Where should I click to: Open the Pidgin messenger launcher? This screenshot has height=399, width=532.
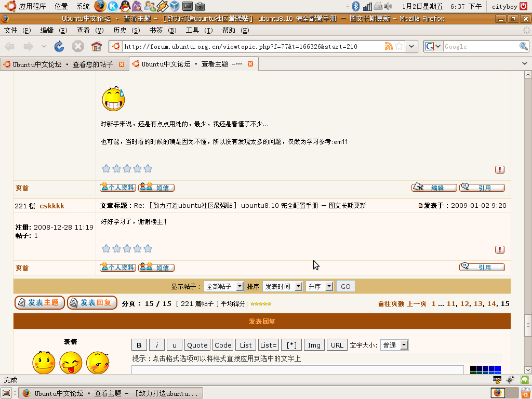click(x=137, y=6)
